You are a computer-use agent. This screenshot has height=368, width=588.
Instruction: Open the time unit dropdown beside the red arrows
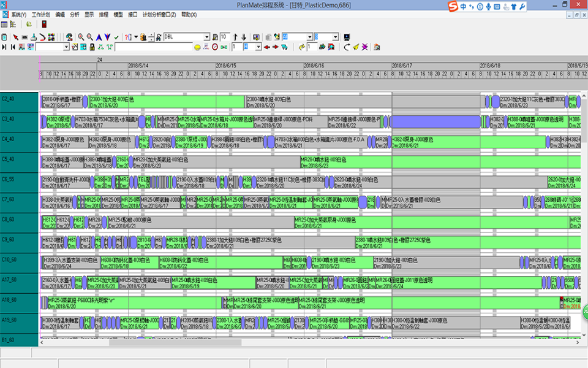tap(258, 47)
